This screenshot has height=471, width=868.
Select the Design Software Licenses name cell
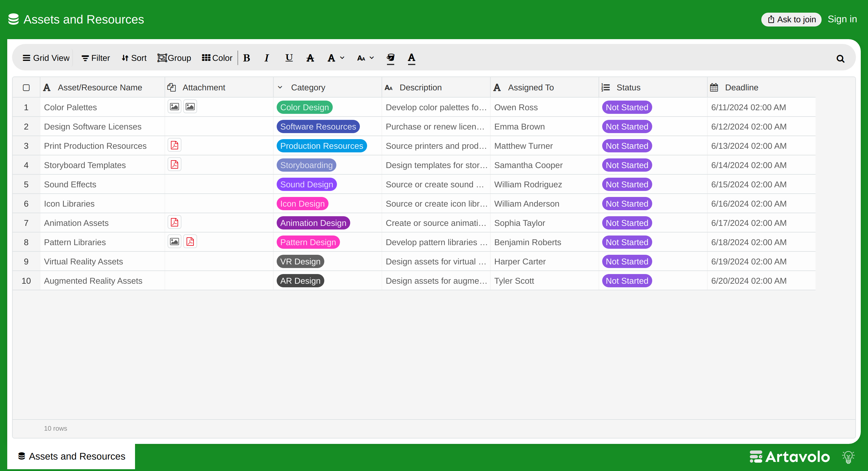point(102,126)
